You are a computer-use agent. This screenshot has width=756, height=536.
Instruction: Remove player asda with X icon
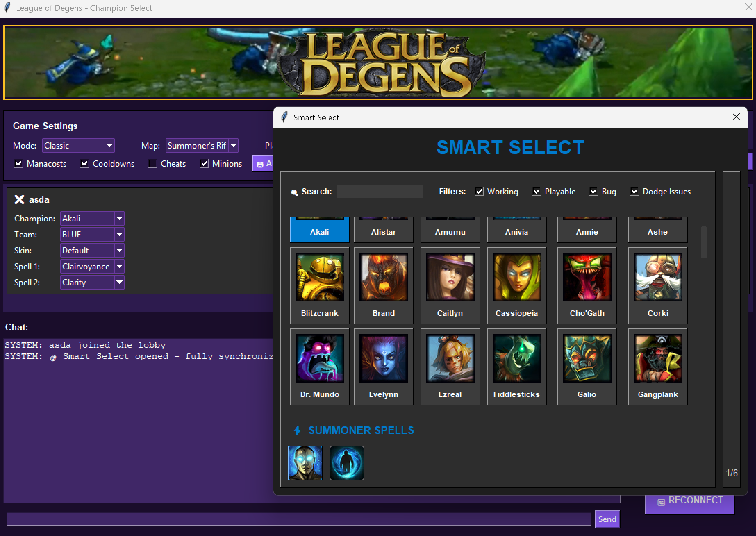[19, 200]
